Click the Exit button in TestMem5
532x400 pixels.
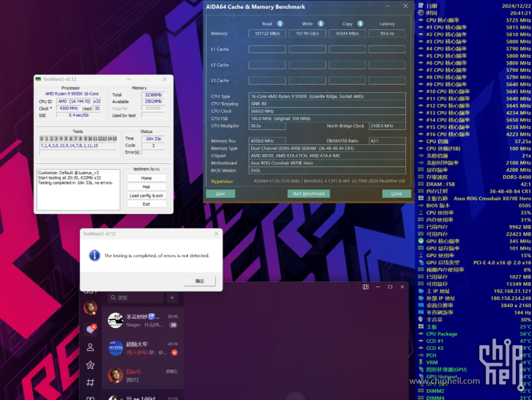click(x=147, y=204)
